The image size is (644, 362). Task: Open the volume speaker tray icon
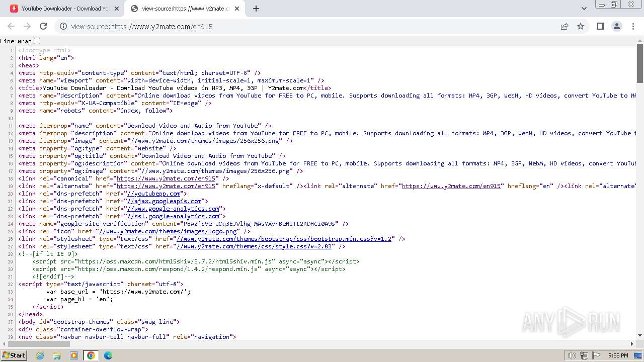572,355
